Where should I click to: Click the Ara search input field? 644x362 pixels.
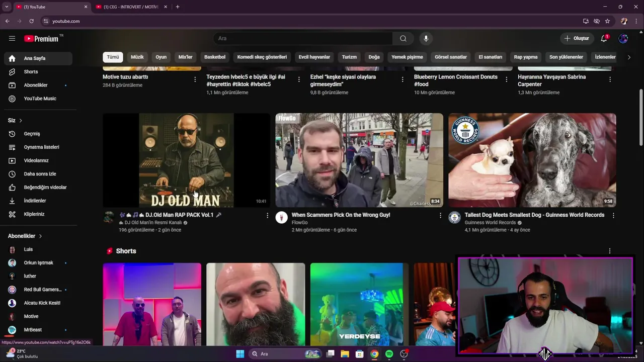point(303,38)
